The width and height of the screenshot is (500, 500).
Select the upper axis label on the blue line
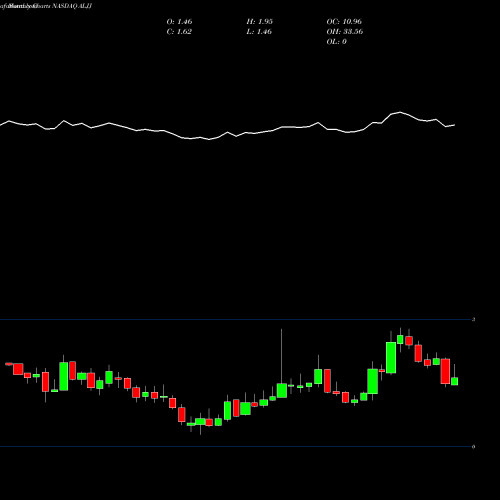click(473, 320)
